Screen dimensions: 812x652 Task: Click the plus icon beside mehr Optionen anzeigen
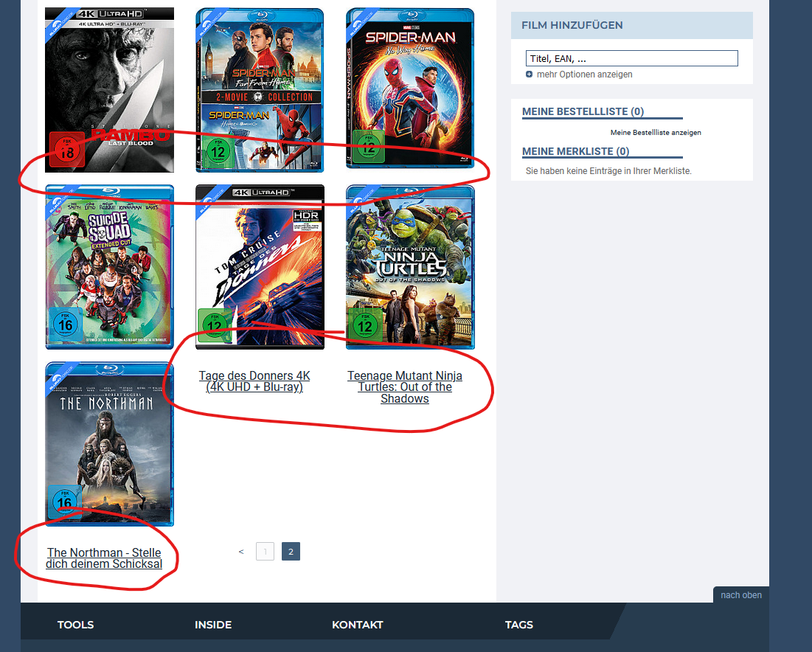pyautogui.click(x=529, y=74)
